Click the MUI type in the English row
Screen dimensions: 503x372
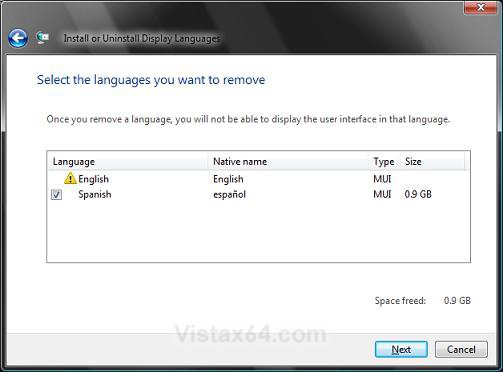coord(382,179)
